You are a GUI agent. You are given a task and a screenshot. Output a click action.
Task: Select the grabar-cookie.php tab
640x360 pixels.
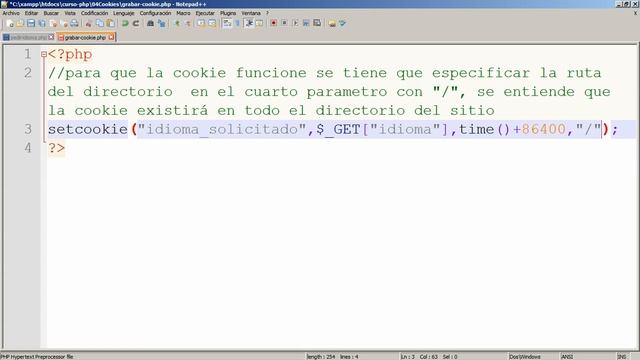tap(85, 37)
